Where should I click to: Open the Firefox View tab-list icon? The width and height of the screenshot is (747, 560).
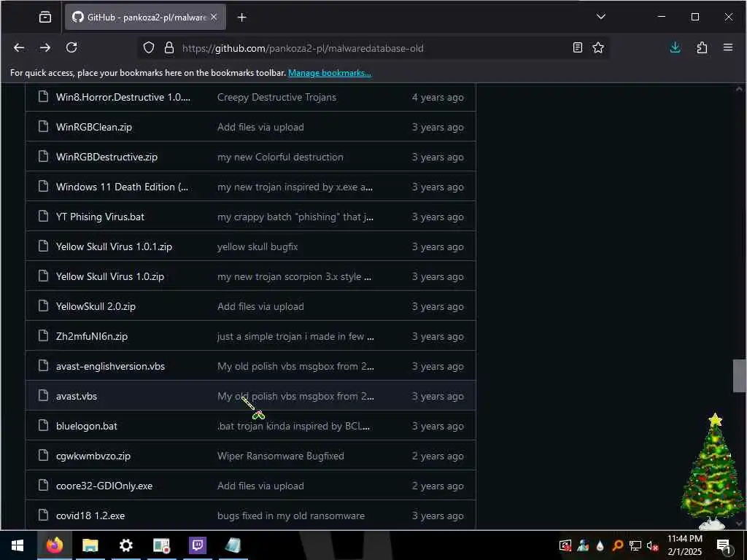[45, 17]
